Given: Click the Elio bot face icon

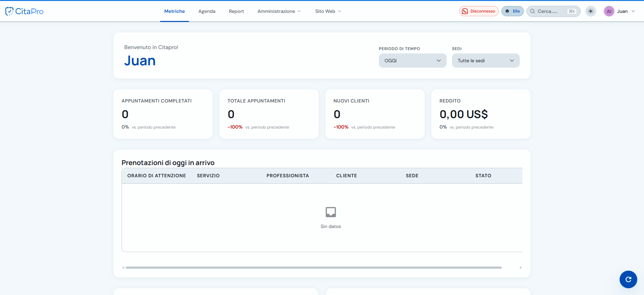Looking at the screenshot, I should pyautogui.click(x=507, y=11).
